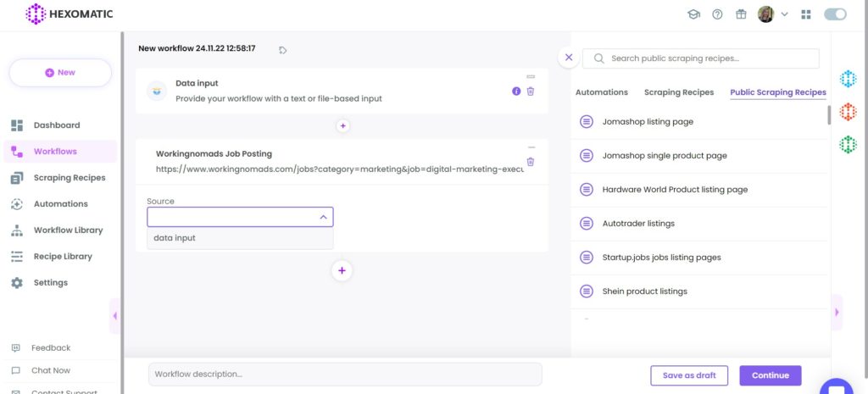Select Hardware World Product listing page
This screenshot has width=868, height=394.
click(x=698, y=190)
